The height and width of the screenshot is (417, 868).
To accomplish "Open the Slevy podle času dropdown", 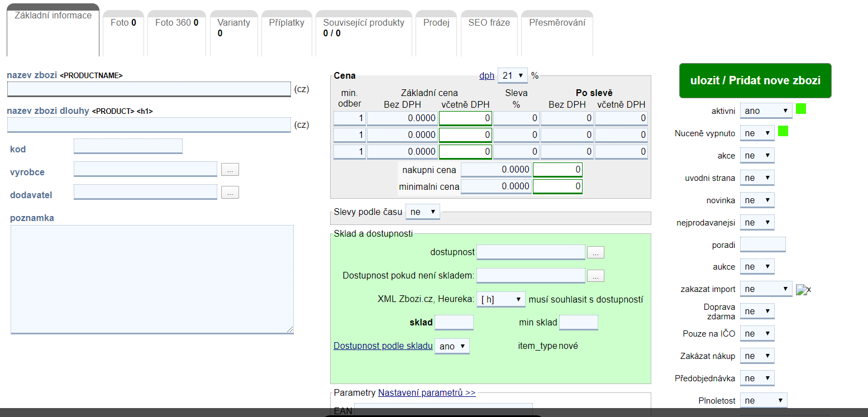I will [423, 212].
